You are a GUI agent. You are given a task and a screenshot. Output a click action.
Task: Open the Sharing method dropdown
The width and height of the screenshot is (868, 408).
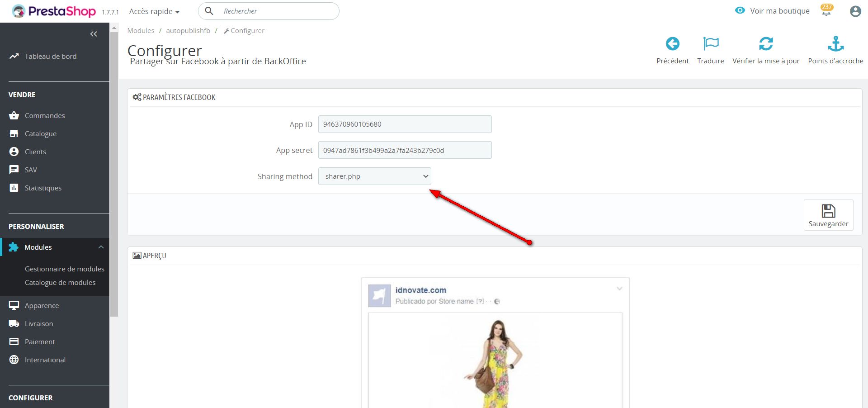coord(375,176)
